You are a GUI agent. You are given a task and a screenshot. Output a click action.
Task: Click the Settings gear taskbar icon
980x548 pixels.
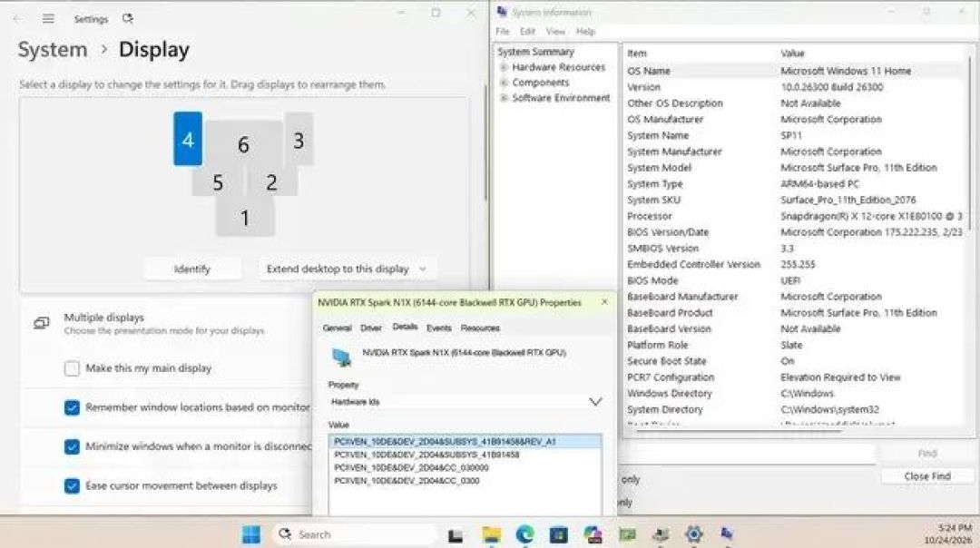click(x=694, y=534)
